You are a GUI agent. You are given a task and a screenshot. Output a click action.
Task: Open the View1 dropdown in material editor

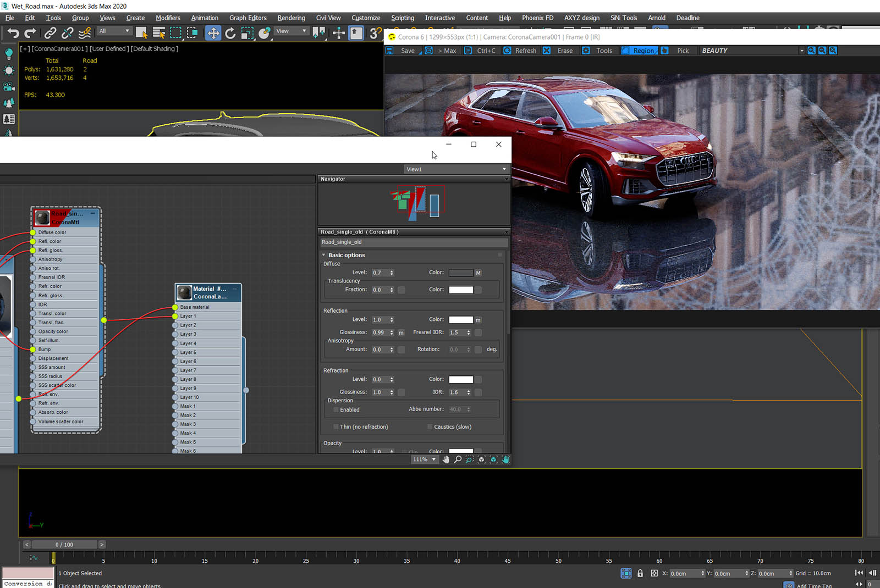pyautogui.click(x=503, y=169)
